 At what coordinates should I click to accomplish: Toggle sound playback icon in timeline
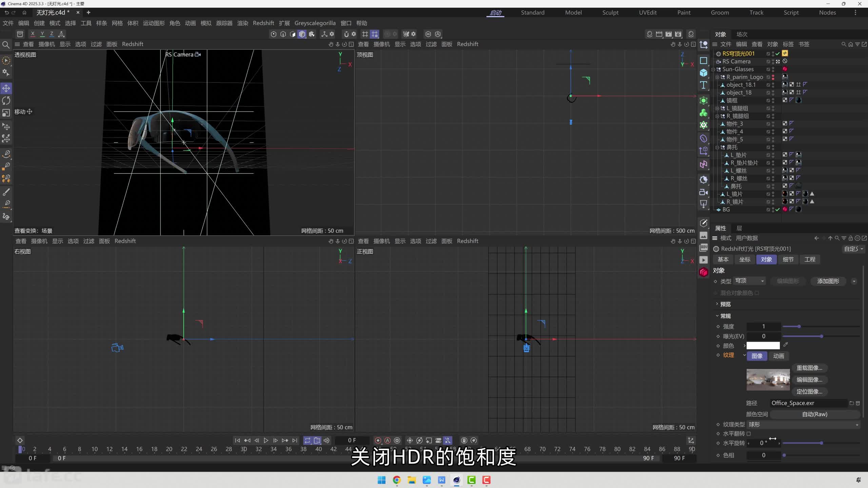click(327, 441)
